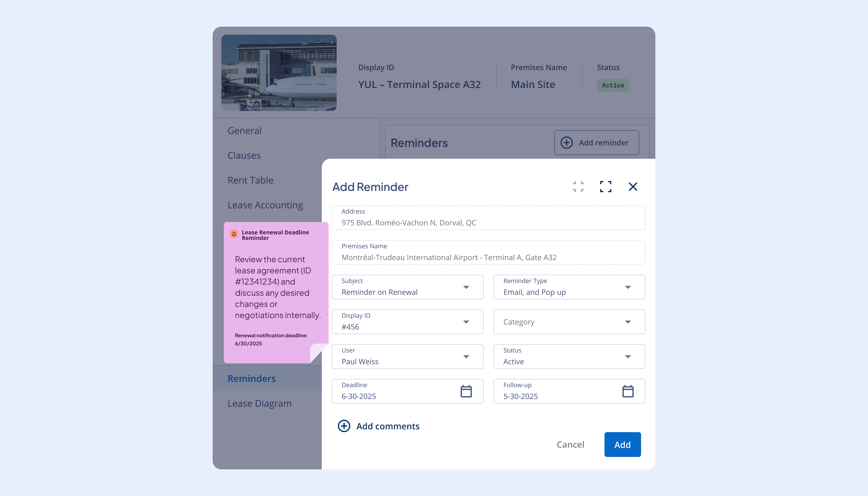Screen dimensions: 868x496
Task: Open the Status dropdown showing Active
Action: point(628,356)
